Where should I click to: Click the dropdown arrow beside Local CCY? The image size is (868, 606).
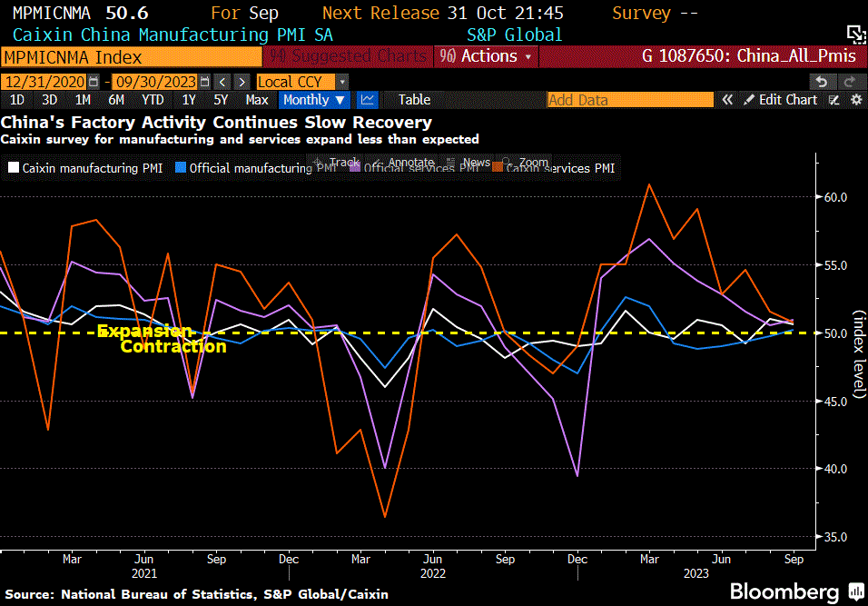tap(342, 82)
